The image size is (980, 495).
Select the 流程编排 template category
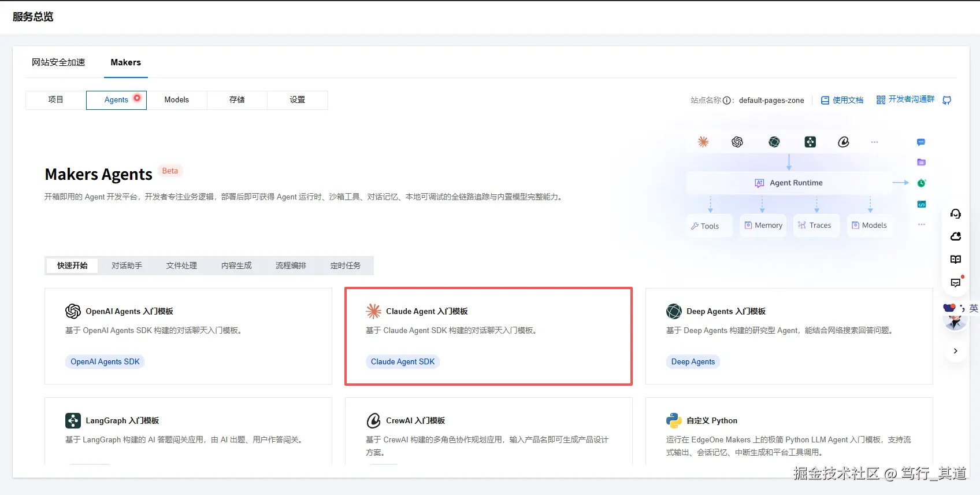tap(291, 265)
